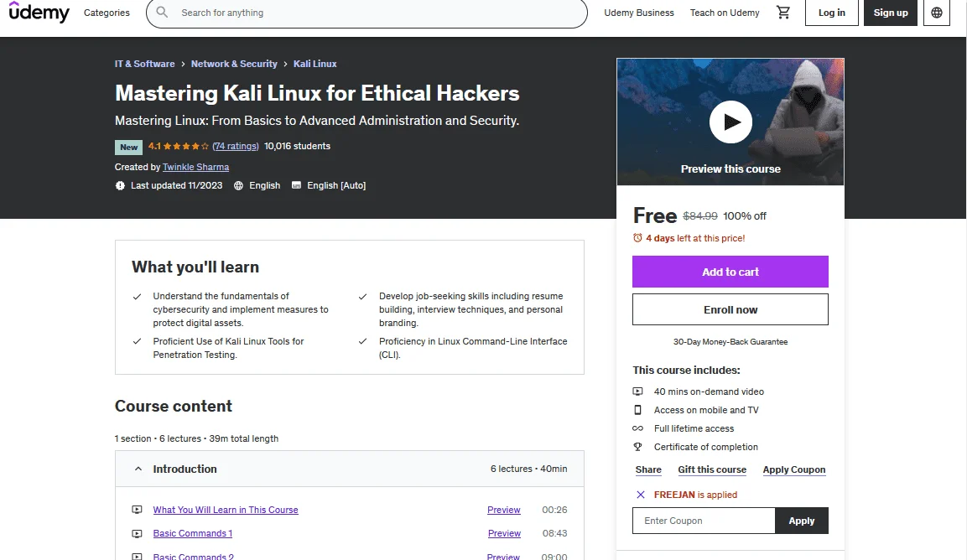The image size is (967, 560).
Task: Open instructor Twinkle Sharma's profile
Action: click(x=195, y=167)
